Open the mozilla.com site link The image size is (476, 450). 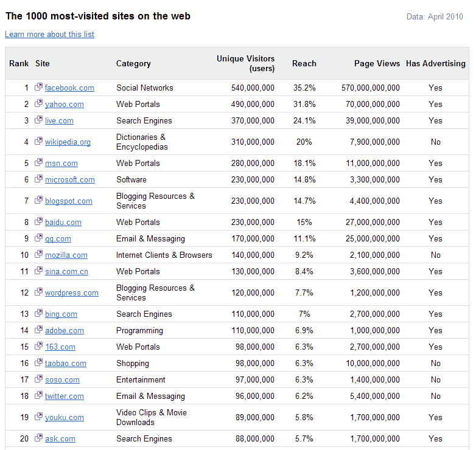[x=66, y=255]
